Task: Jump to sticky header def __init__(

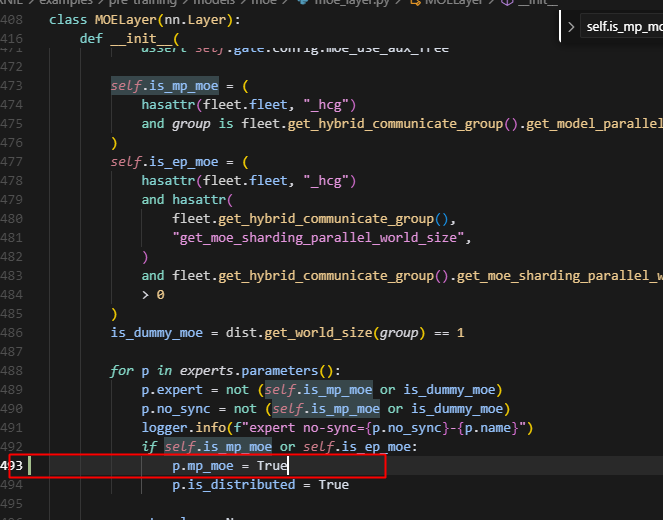Action: (129, 38)
